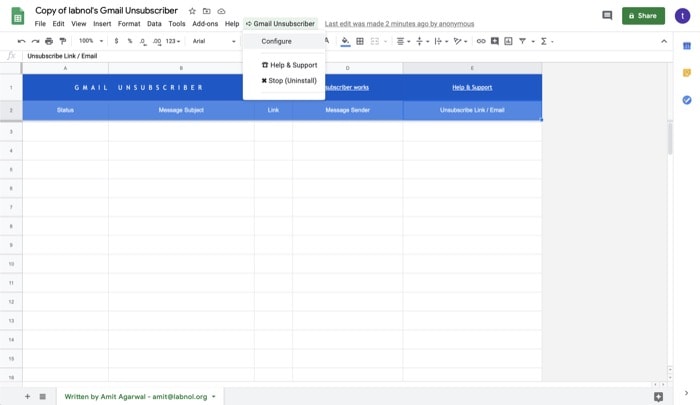Open Calendar in side panel
The height and width of the screenshot is (405, 700).
click(x=687, y=46)
